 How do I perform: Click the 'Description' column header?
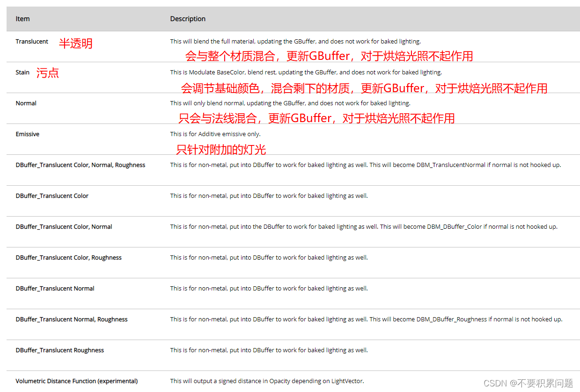(188, 19)
